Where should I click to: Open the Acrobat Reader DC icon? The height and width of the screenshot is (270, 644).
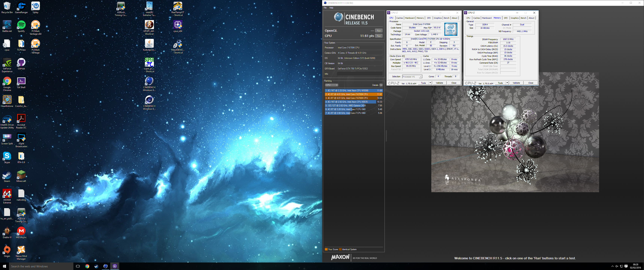click(x=21, y=121)
